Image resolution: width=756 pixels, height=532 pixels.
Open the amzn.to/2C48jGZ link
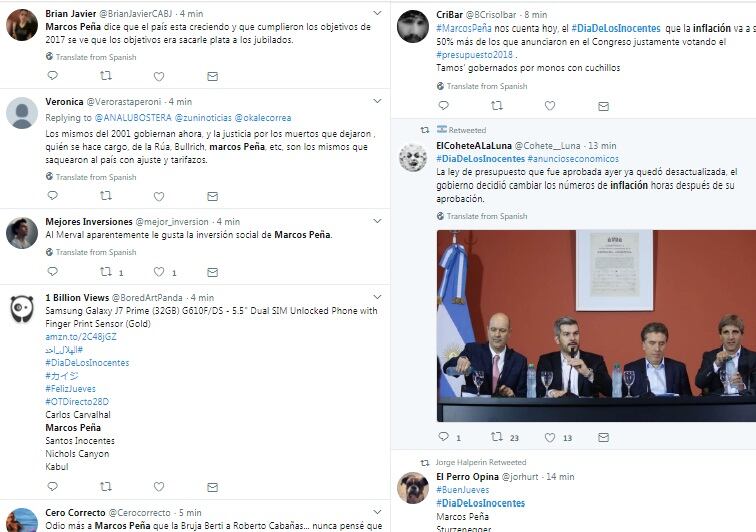point(81,337)
